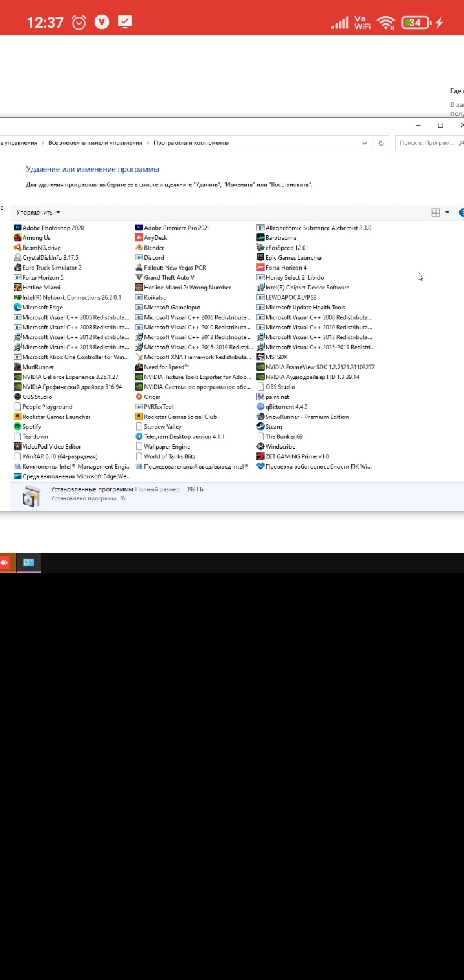This screenshot has width=464, height=980.
Task: Choose qBittorrent 4.4.2 entry
Action: coord(282,407)
